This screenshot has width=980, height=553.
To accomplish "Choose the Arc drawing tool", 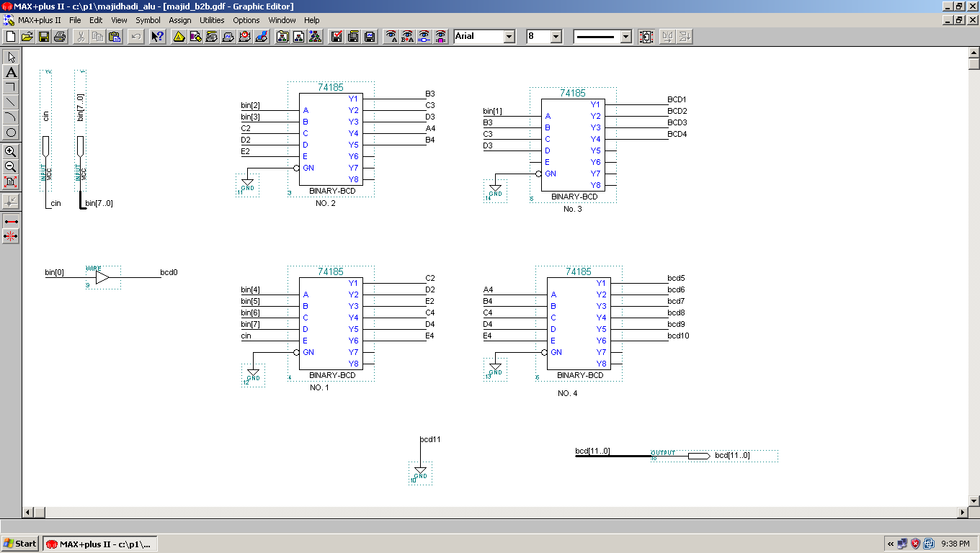I will 11,117.
